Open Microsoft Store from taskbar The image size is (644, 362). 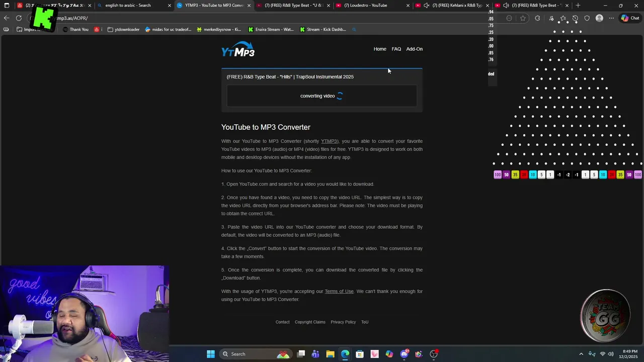tap(360, 354)
